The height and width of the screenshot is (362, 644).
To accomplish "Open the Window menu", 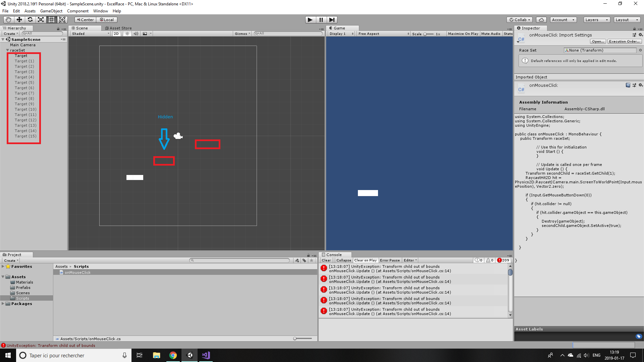I will point(101,11).
